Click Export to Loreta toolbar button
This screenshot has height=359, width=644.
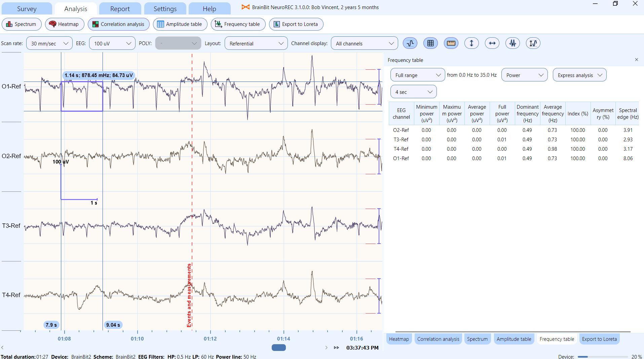tap(296, 24)
